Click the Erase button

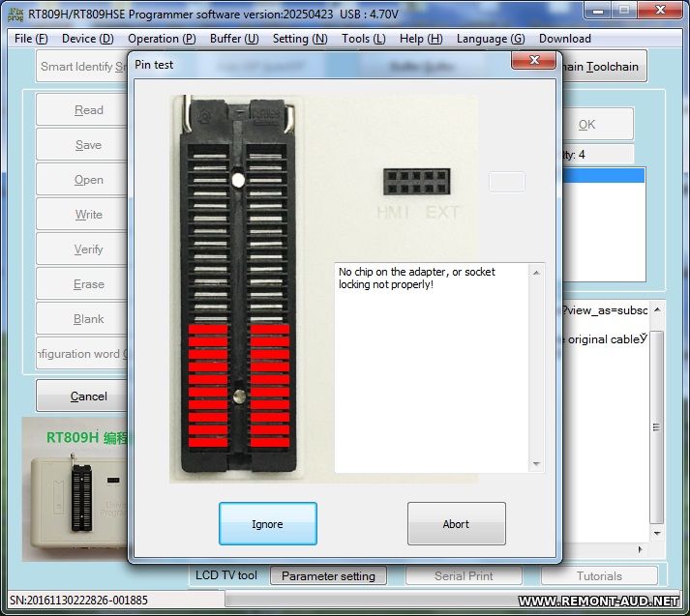pyautogui.click(x=82, y=283)
